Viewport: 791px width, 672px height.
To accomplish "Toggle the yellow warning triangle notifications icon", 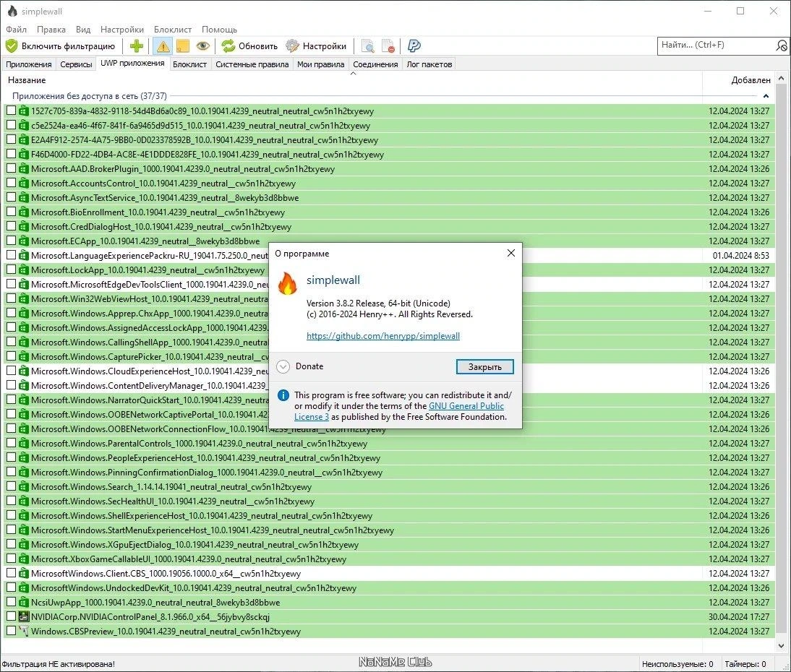I will click(163, 46).
